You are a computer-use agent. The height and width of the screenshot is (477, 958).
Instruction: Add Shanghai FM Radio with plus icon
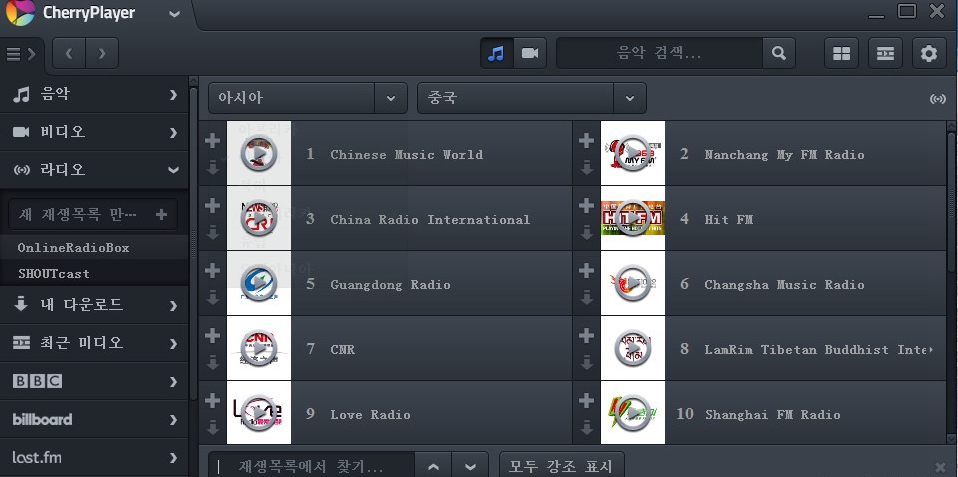(586, 401)
